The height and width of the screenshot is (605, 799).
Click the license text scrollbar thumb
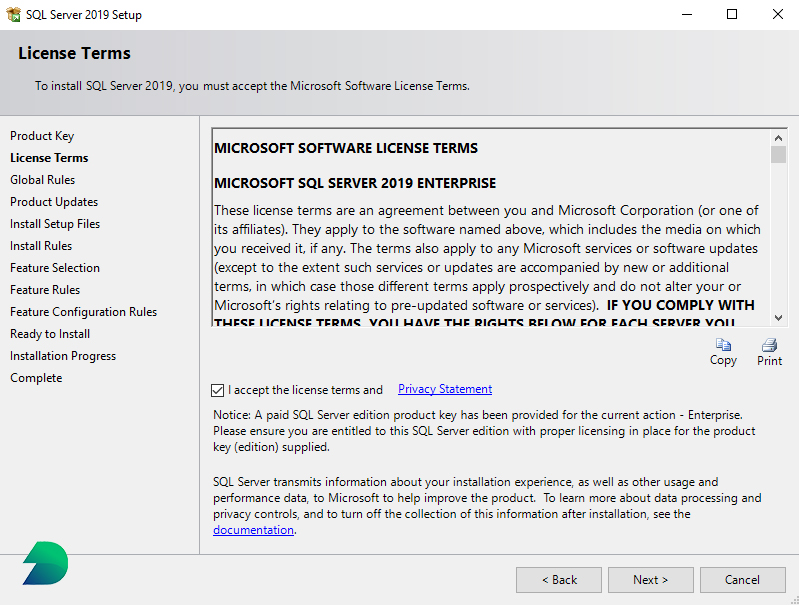(x=778, y=154)
